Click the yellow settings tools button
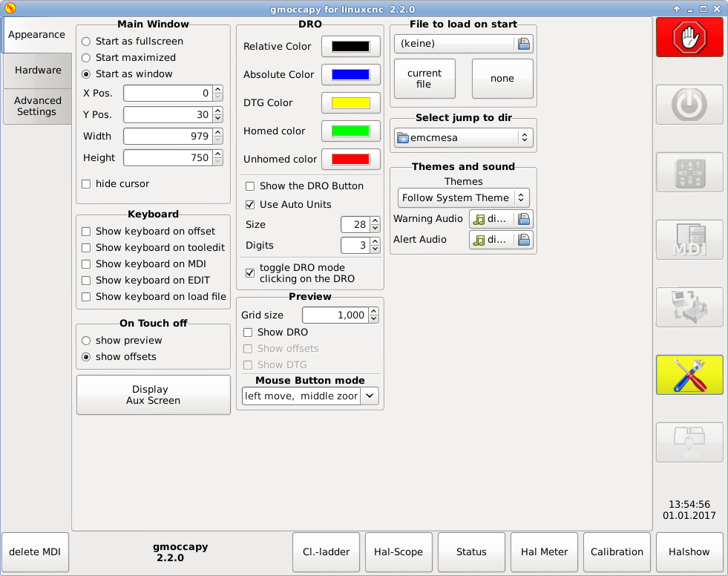 pos(689,375)
